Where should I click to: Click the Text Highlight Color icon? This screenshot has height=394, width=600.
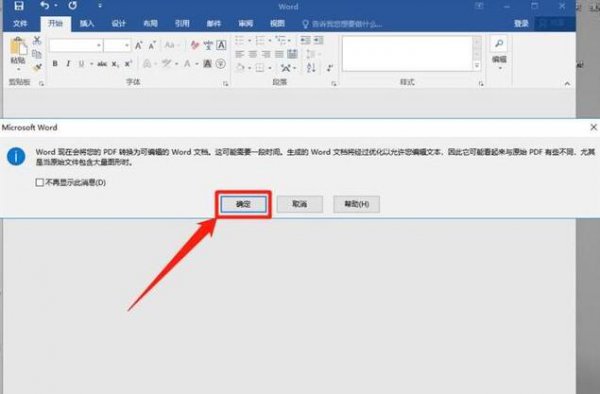pos(166,64)
